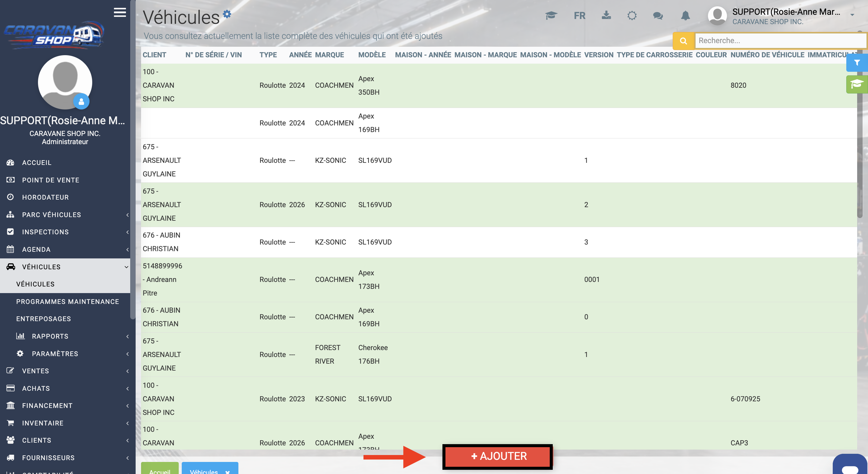
Task: Select Véhicules submenu item
Action: (65, 284)
